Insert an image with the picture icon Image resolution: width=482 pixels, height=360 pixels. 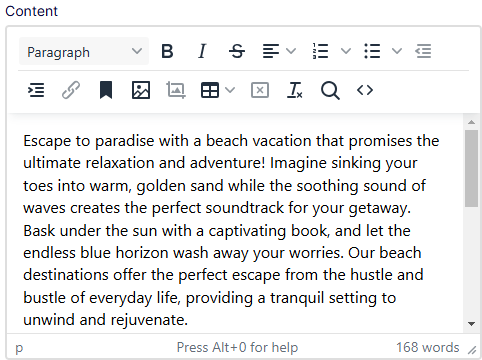(141, 90)
